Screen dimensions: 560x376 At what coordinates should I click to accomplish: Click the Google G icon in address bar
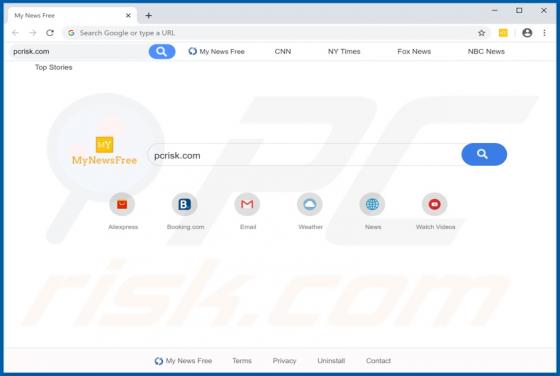71,33
